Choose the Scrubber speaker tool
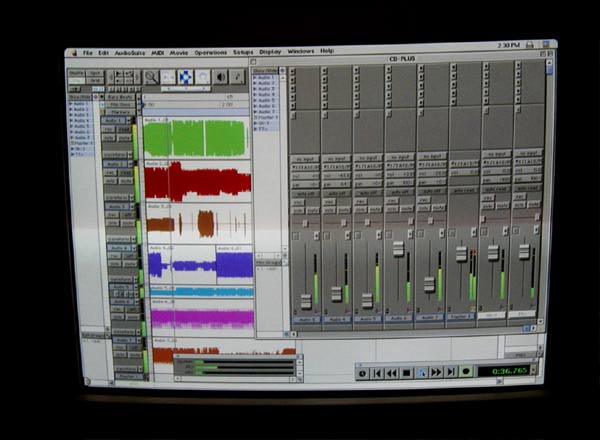The width and height of the screenshot is (600, 440). 220,77
